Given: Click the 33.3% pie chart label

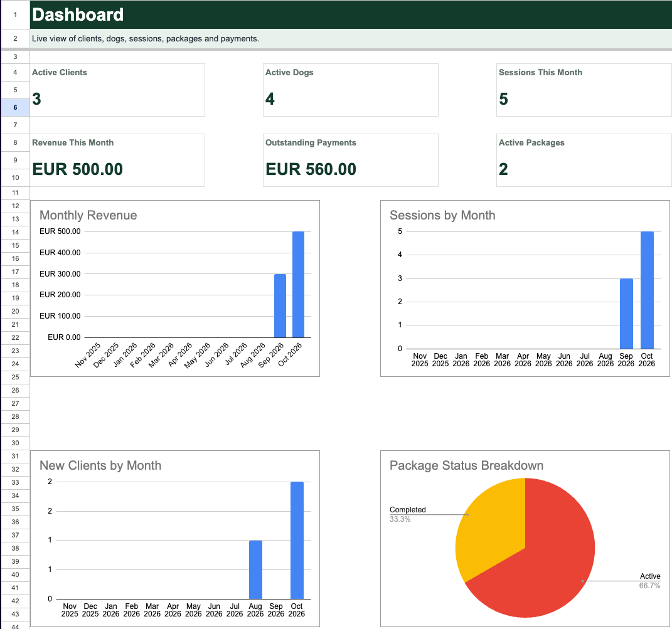Looking at the screenshot, I should coord(400,519).
